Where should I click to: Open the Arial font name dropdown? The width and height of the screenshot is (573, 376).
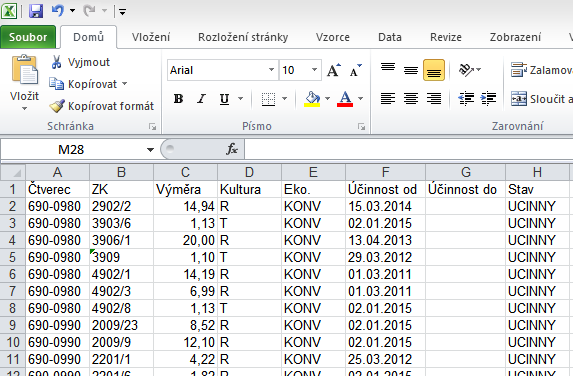pos(271,70)
